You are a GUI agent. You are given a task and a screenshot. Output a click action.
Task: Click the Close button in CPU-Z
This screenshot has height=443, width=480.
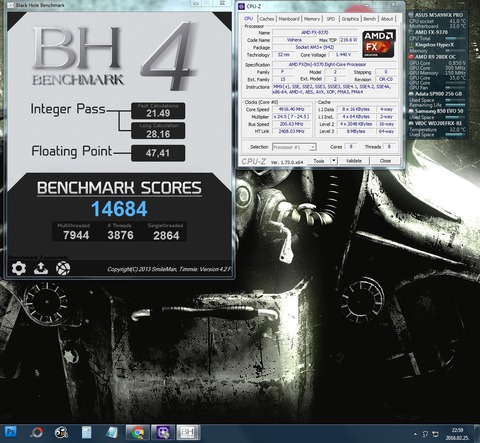point(385,161)
